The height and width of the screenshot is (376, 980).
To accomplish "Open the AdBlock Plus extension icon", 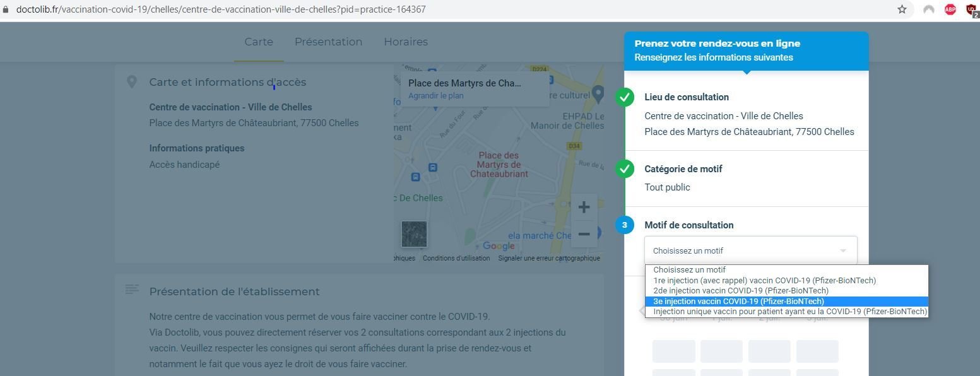I will click(x=950, y=9).
